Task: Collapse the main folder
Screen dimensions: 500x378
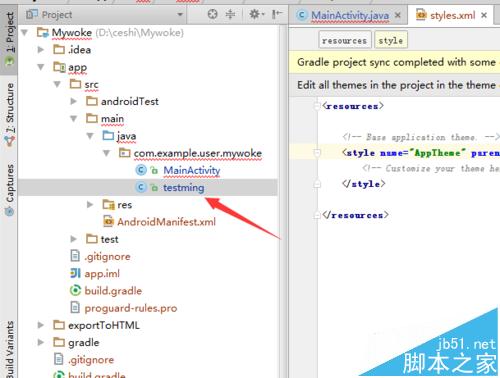Action: point(74,119)
